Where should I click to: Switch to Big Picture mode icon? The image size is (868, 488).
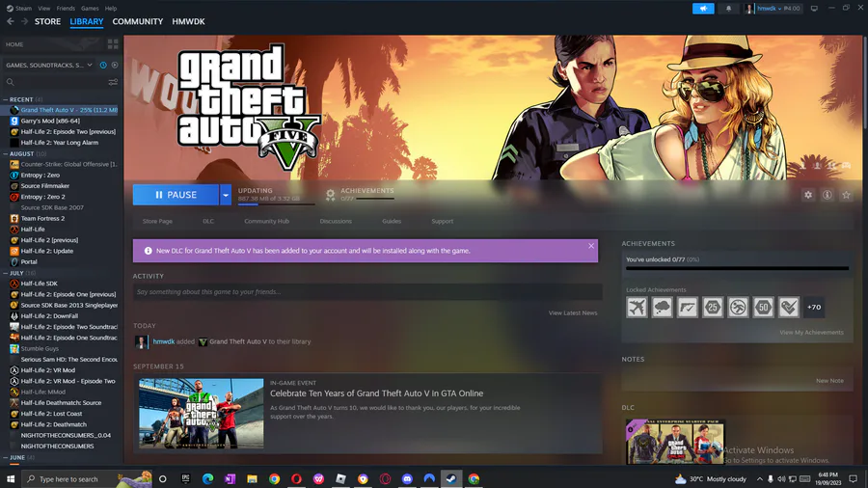pos(814,9)
